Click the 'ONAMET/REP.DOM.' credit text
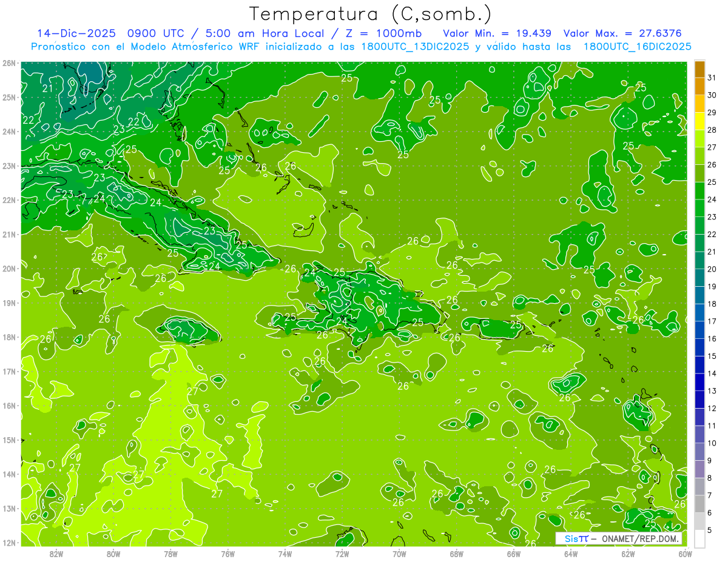The image size is (728, 562). click(641, 538)
